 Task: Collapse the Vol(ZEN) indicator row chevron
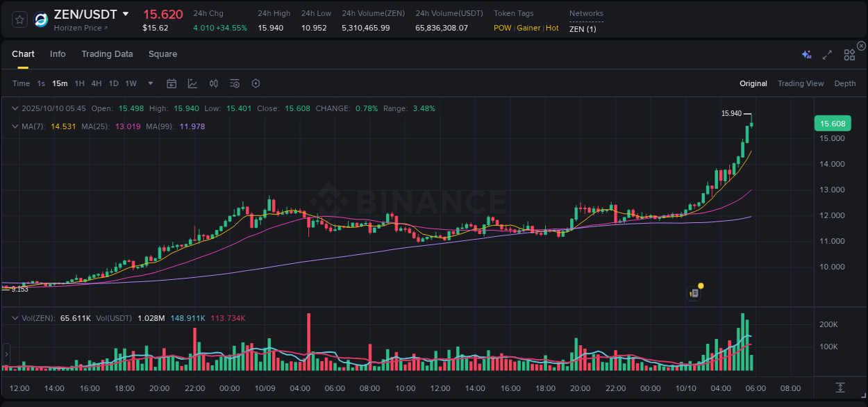pos(15,317)
